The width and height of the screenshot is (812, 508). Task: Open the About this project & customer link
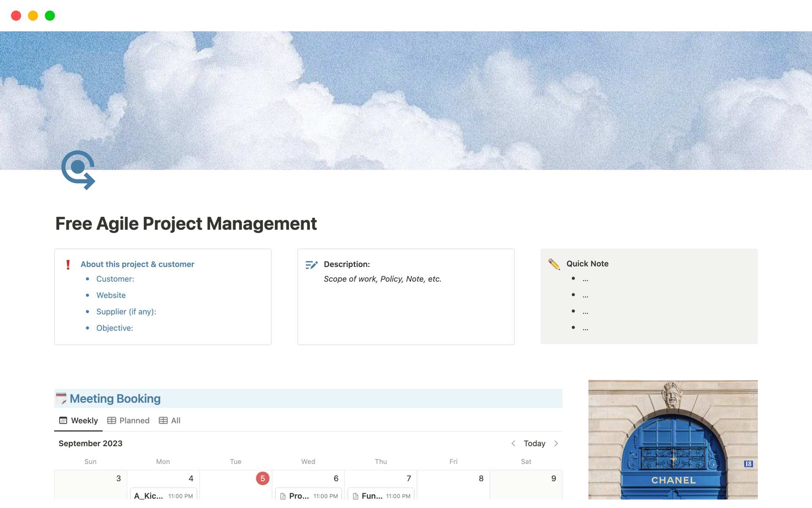click(x=137, y=264)
